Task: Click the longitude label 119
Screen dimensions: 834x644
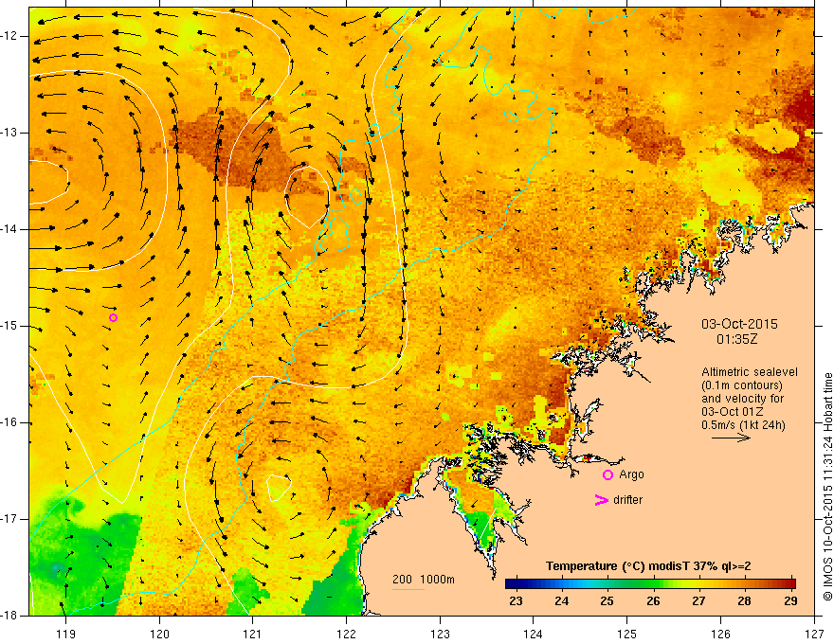Action: [x=66, y=634]
